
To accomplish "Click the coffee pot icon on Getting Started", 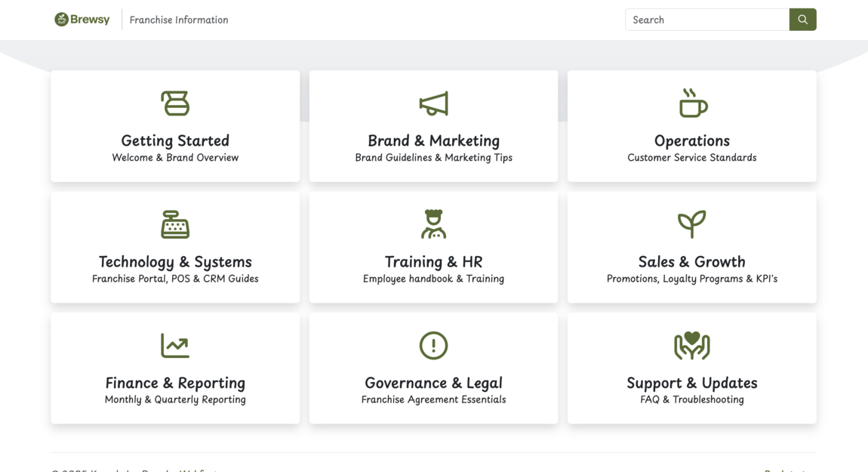I will click(x=175, y=103).
